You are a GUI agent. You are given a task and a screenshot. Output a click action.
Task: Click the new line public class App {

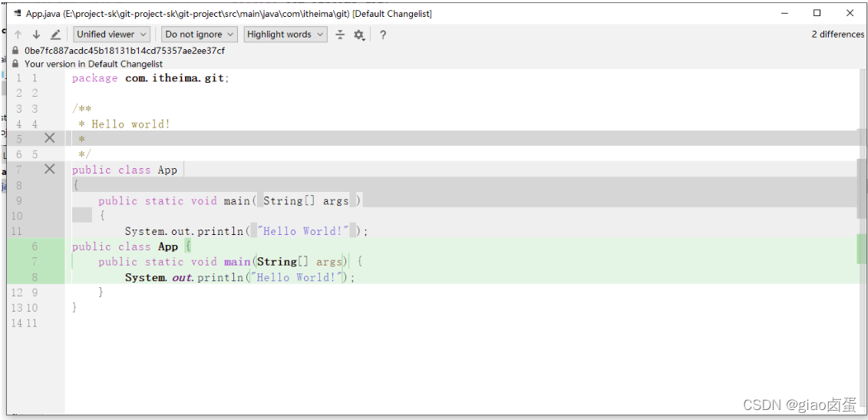tap(132, 246)
